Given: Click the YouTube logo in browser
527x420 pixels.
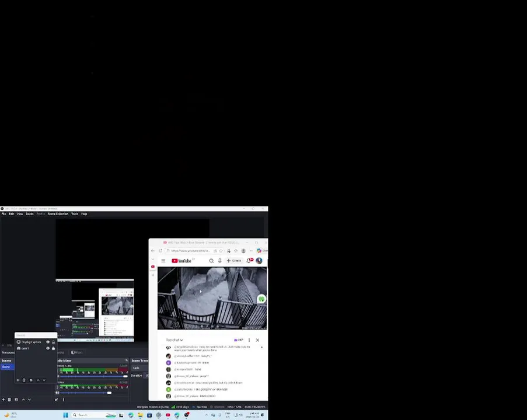Looking at the screenshot, I should (x=182, y=261).
